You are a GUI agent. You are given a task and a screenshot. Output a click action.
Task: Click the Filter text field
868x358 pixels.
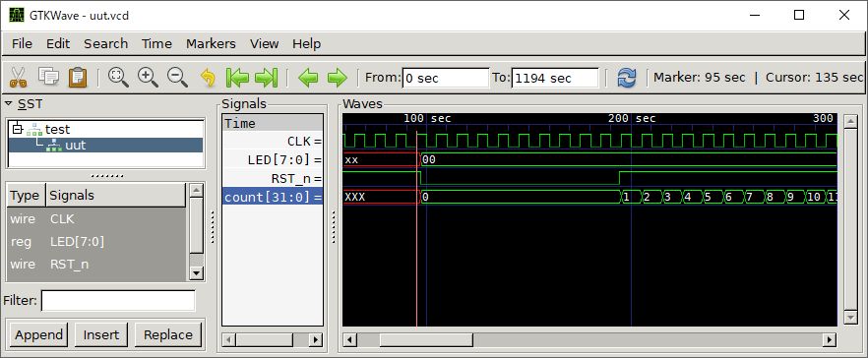[x=118, y=301]
